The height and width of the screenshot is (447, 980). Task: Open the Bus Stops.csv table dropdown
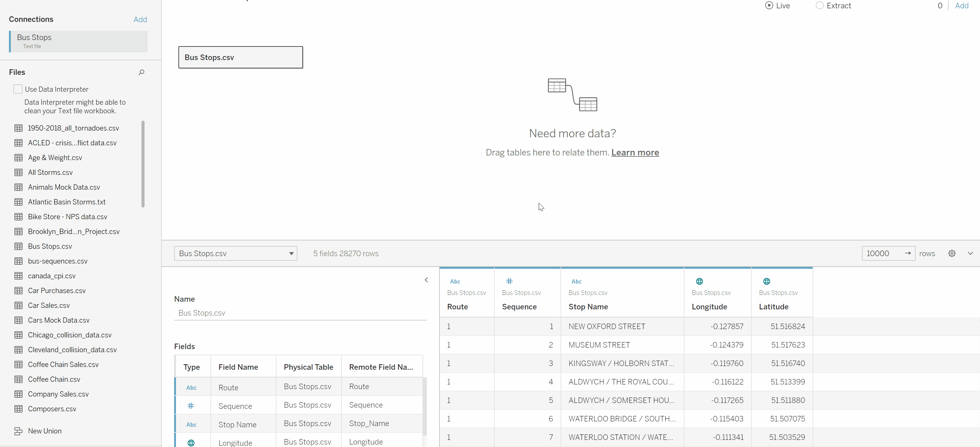coord(235,254)
